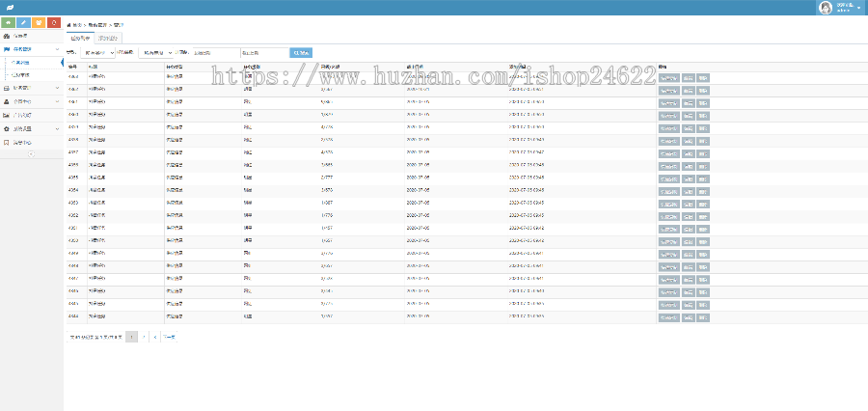The width and height of the screenshot is (868, 411).
Task: Click the leftmost action button in first table row
Action: [x=668, y=77]
